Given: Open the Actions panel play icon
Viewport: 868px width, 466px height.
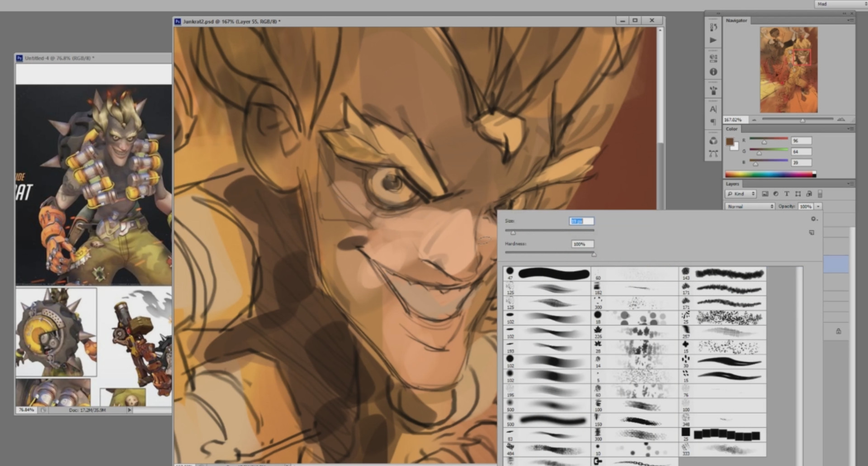Looking at the screenshot, I should [x=713, y=40].
